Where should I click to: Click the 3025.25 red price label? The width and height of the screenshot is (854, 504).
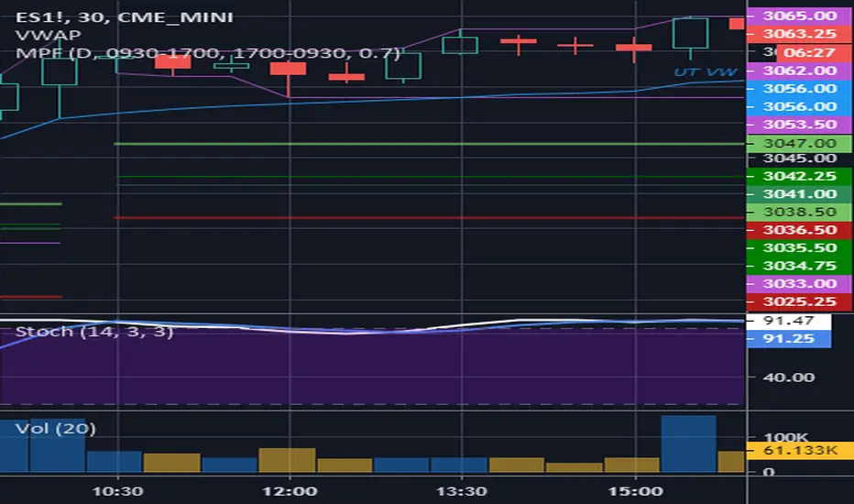coord(799,301)
